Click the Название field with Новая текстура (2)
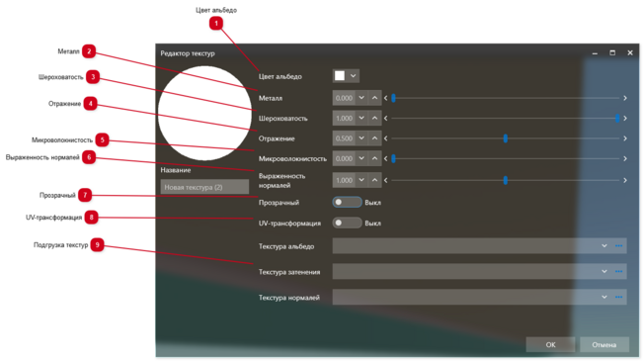 click(204, 187)
